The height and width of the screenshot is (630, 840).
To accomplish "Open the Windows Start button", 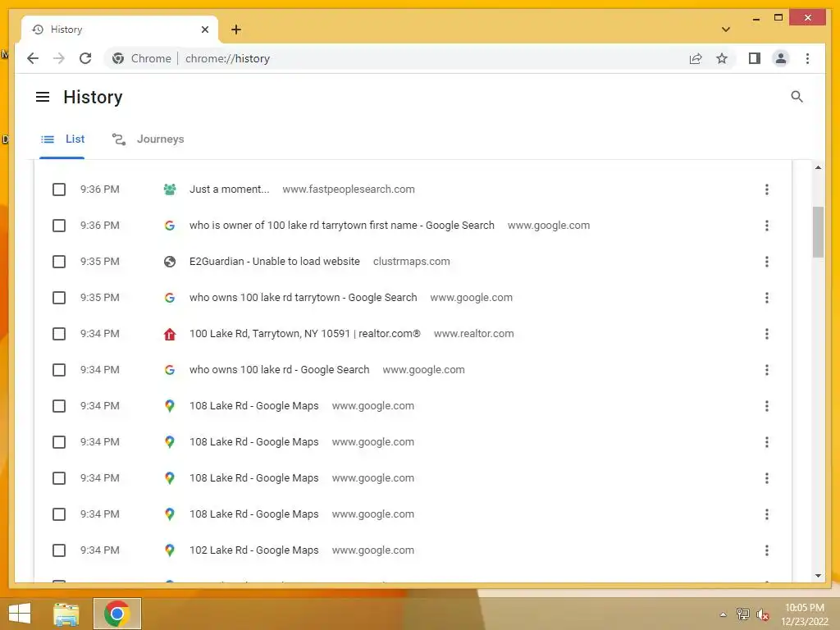I will pyautogui.click(x=20, y=614).
